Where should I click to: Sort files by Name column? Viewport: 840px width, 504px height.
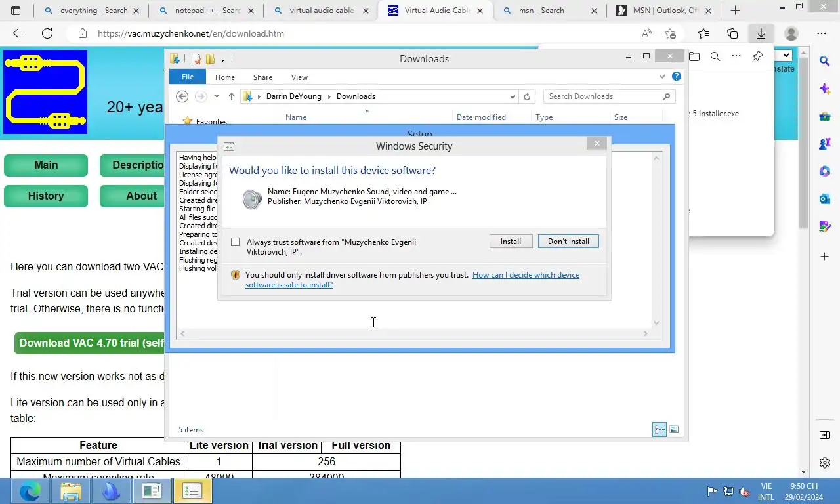click(x=296, y=117)
